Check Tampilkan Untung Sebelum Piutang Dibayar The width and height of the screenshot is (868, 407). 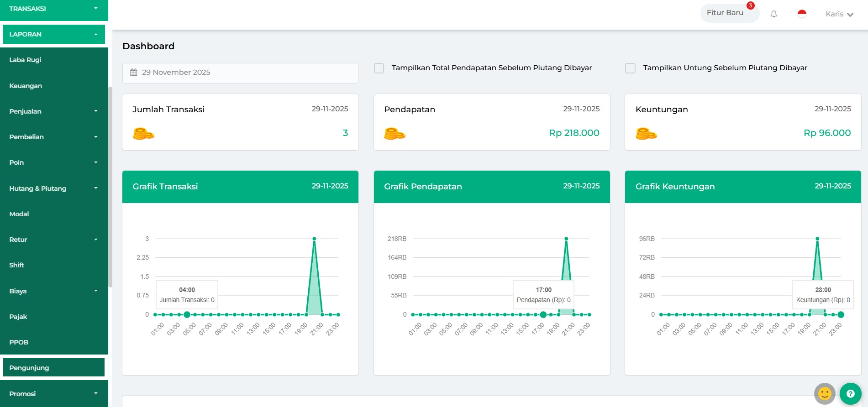pos(630,68)
